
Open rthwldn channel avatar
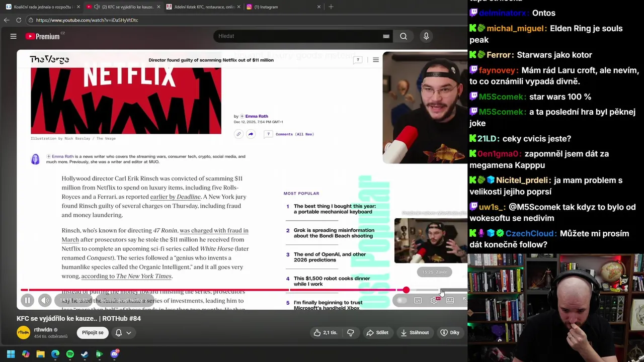pyautogui.click(x=23, y=333)
